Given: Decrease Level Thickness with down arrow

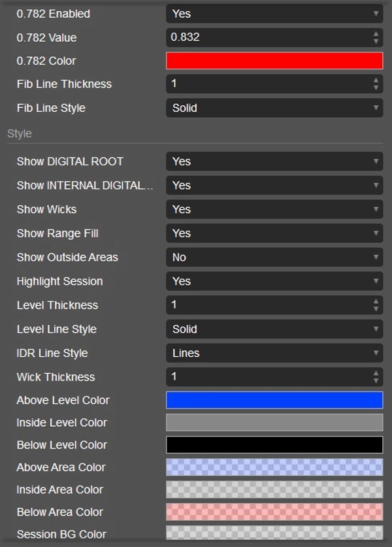Looking at the screenshot, I should point(376,309).
